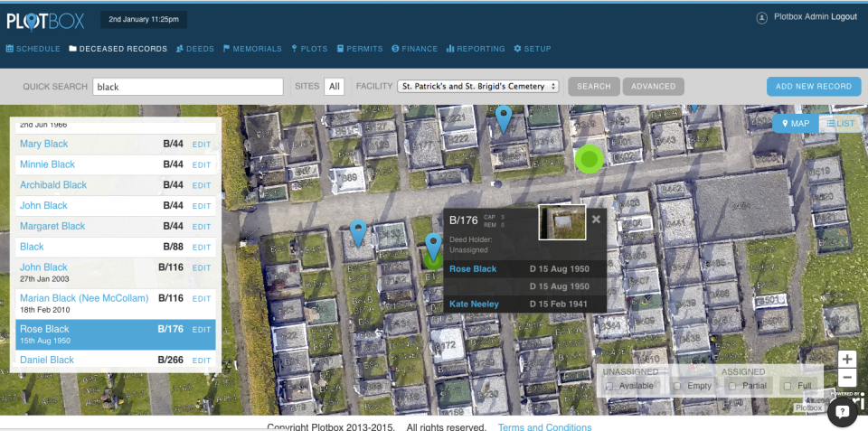Select the highlighted Rose Black row

pos(115,334)
